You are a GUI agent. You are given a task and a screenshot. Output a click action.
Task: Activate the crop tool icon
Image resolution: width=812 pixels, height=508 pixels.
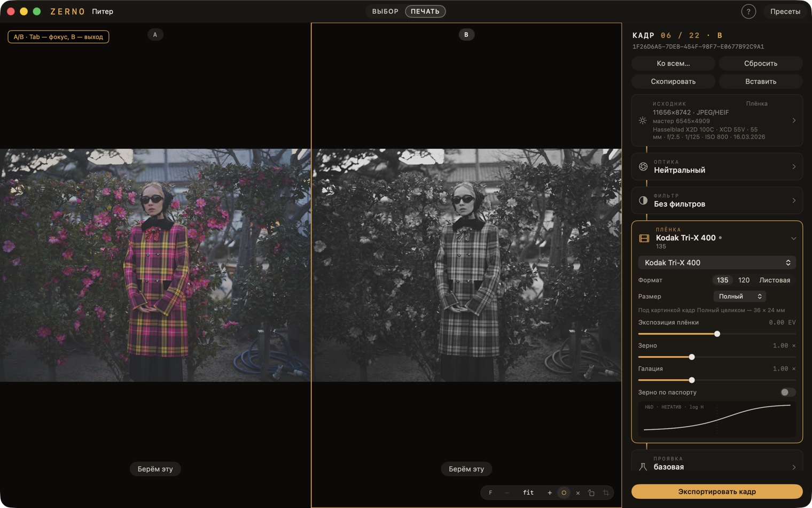click(606, 493)
